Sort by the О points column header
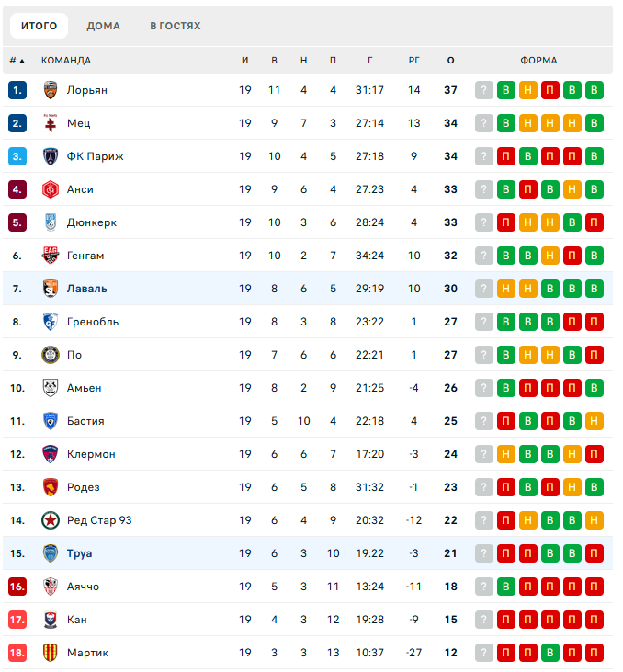 pyautogui.click(x=450, y=61)
